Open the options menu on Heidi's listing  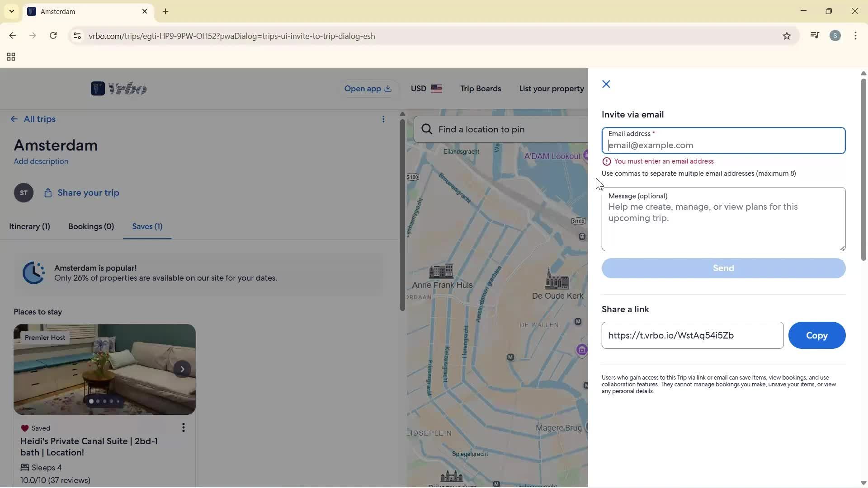183,427
